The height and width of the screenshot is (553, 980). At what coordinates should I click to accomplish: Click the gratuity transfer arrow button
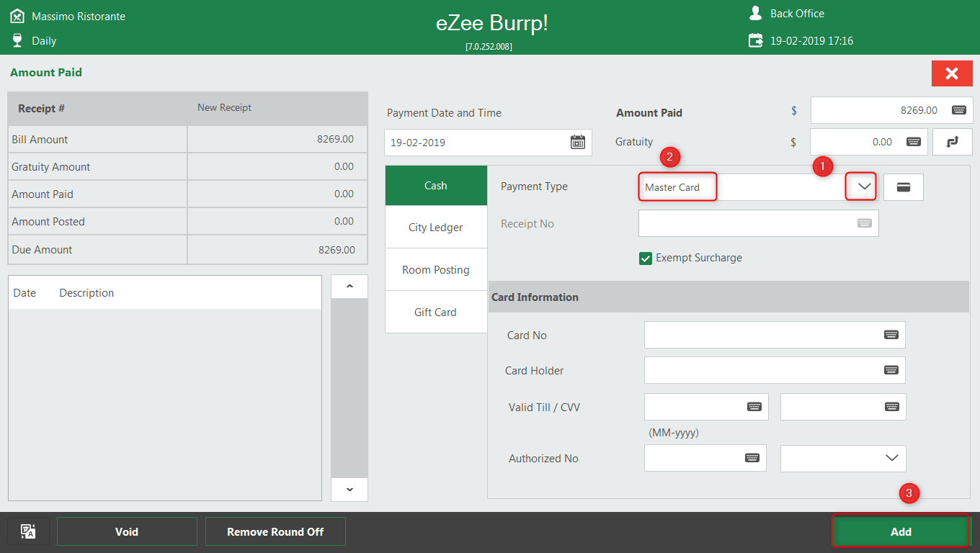tap(953, 142)
